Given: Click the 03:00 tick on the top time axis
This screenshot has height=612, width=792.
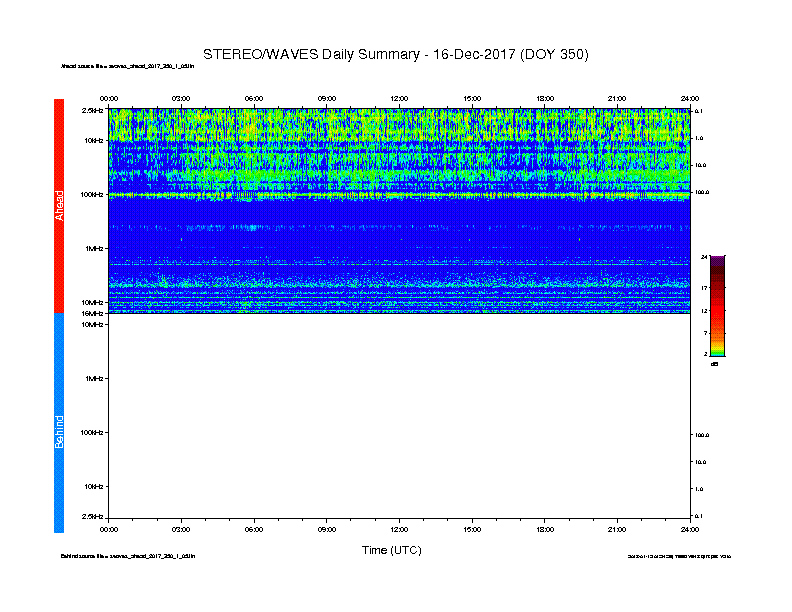Looking at the screenshot, I should click(181, 98).
